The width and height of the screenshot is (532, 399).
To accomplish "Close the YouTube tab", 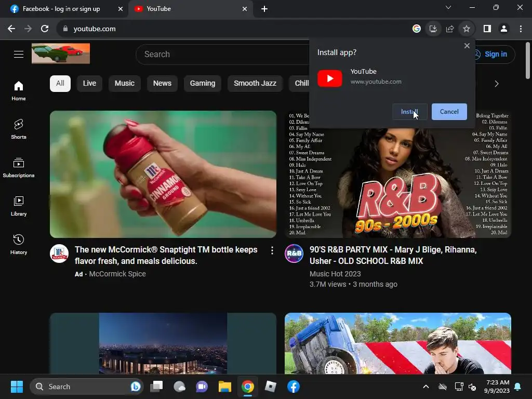I will pos(245,9).
